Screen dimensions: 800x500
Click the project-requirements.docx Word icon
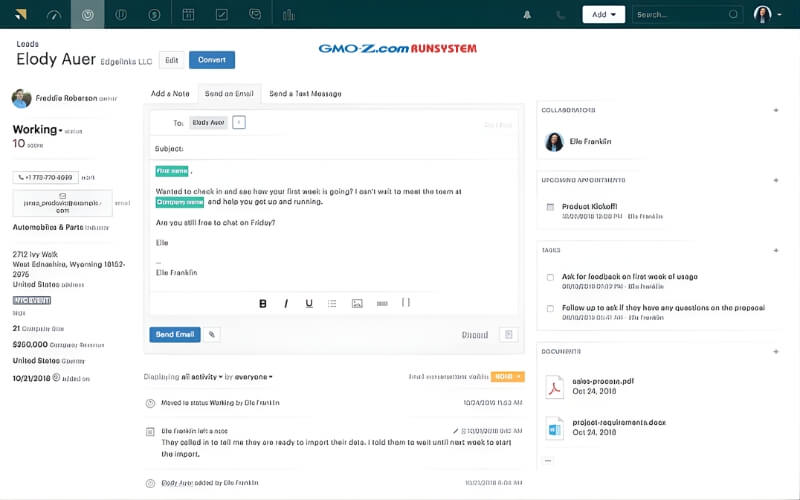[555, 428]
